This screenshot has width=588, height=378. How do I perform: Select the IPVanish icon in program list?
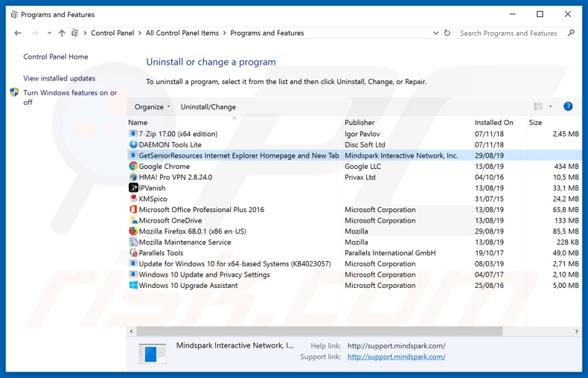tap(133, 188)
